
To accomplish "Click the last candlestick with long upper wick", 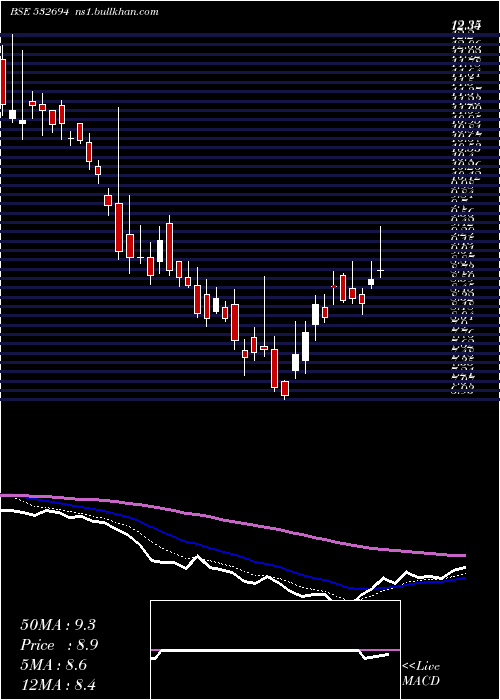I will click(380, 252).
